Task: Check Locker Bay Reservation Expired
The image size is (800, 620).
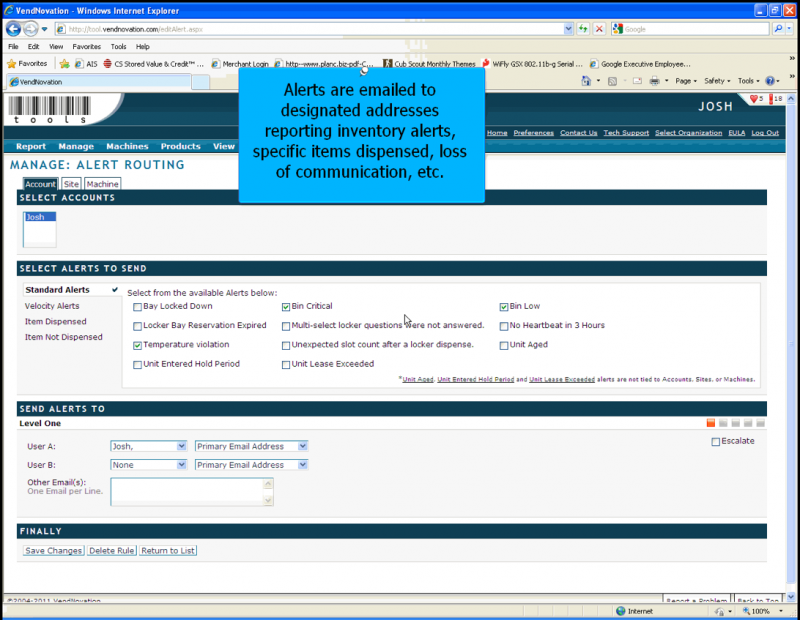Action: [137, 326]
